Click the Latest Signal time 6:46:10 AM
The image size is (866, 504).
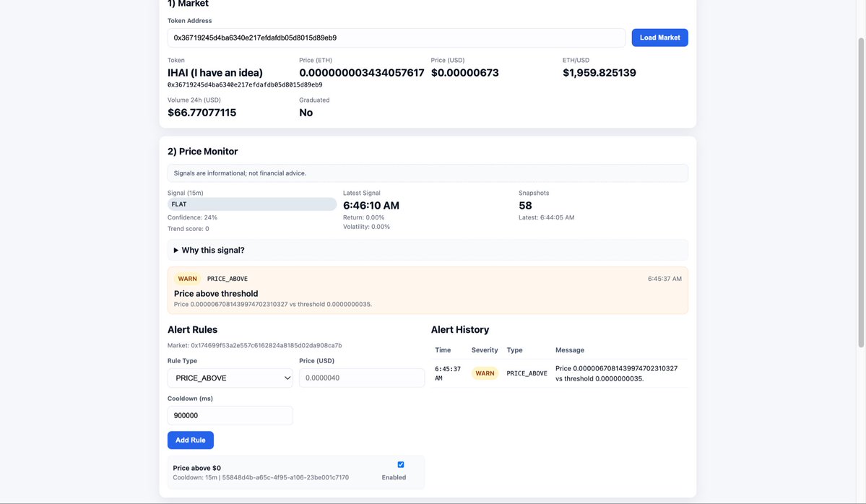coord(371,205)
